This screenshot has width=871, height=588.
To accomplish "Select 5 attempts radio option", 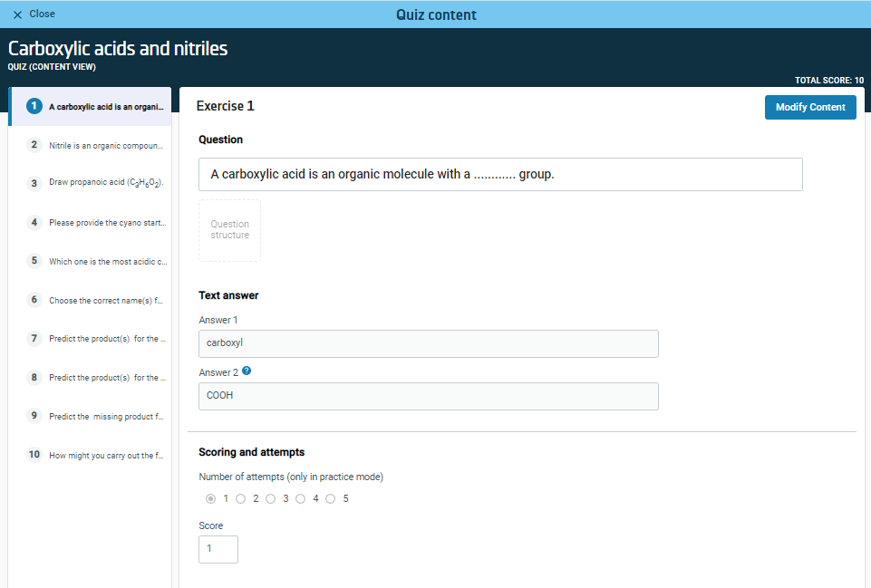I will [x=331, y=498].
